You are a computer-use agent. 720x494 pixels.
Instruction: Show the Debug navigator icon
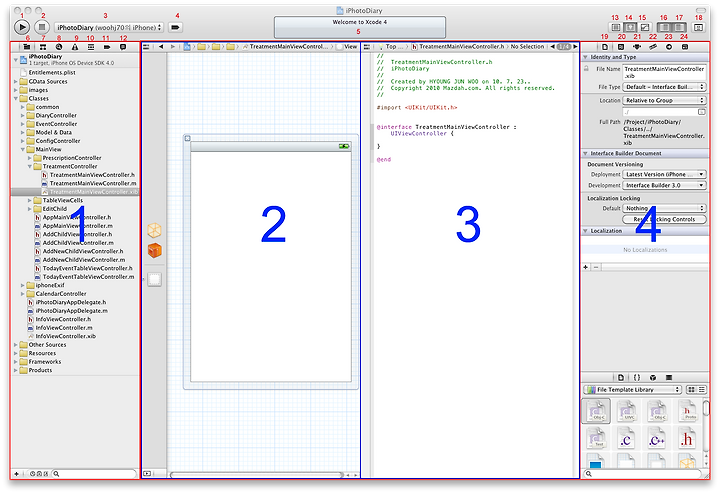(91, 47)
